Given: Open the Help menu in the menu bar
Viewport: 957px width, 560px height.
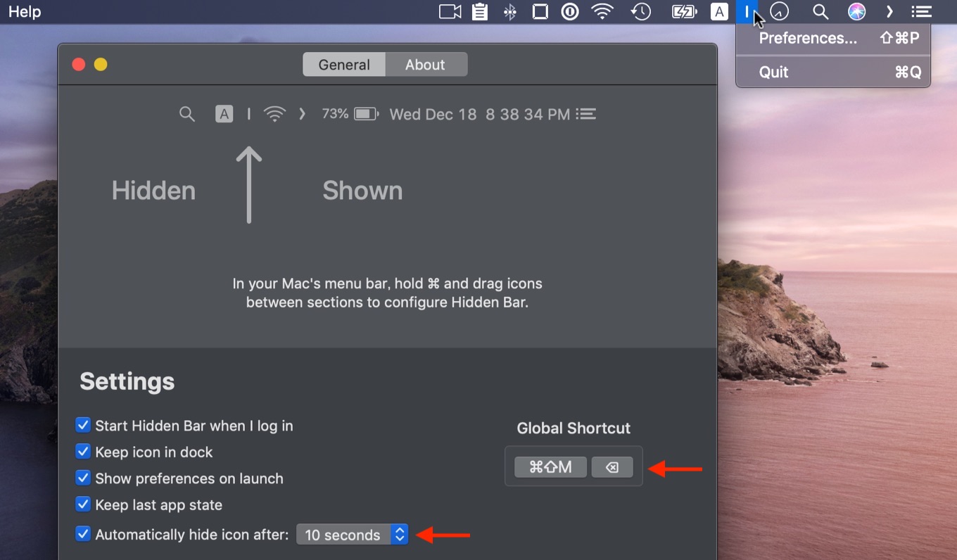Looking at the screenshot, I should 25,12.
